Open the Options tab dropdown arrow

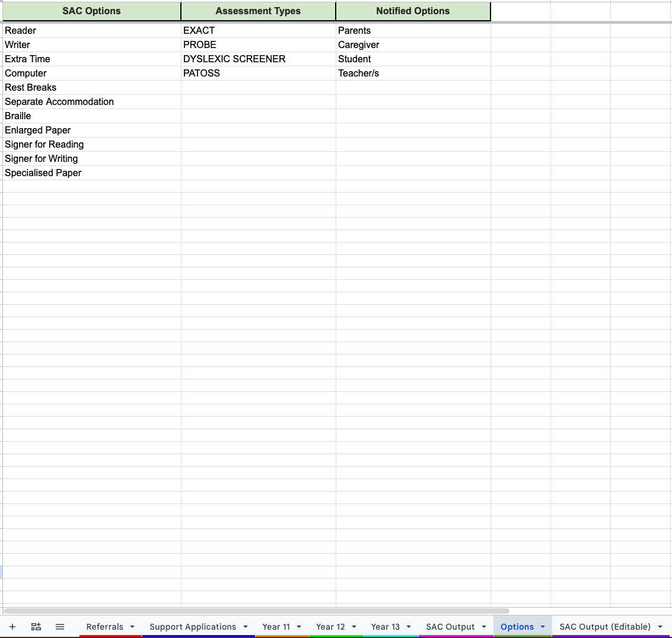coord(543,627)
